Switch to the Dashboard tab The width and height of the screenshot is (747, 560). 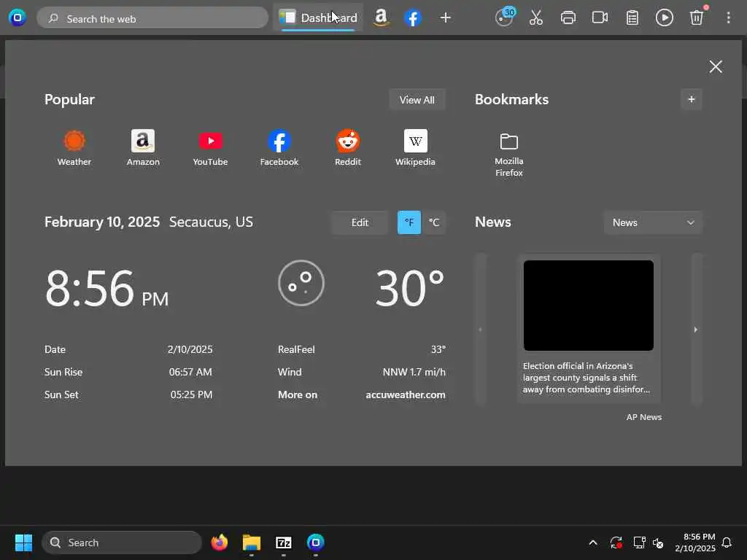click(x=318, y=18)
